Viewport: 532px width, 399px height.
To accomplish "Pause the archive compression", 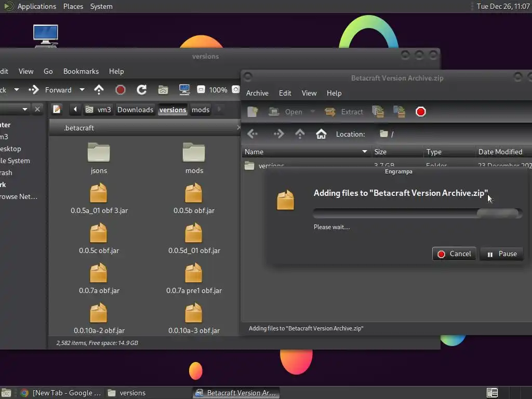I will (x=501, y=254).
